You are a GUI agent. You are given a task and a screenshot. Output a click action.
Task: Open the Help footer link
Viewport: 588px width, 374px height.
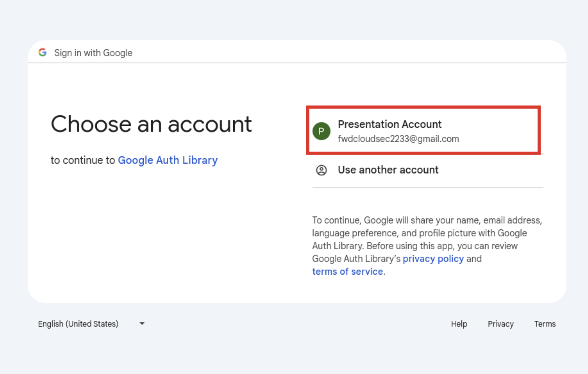tap(459, 324)
